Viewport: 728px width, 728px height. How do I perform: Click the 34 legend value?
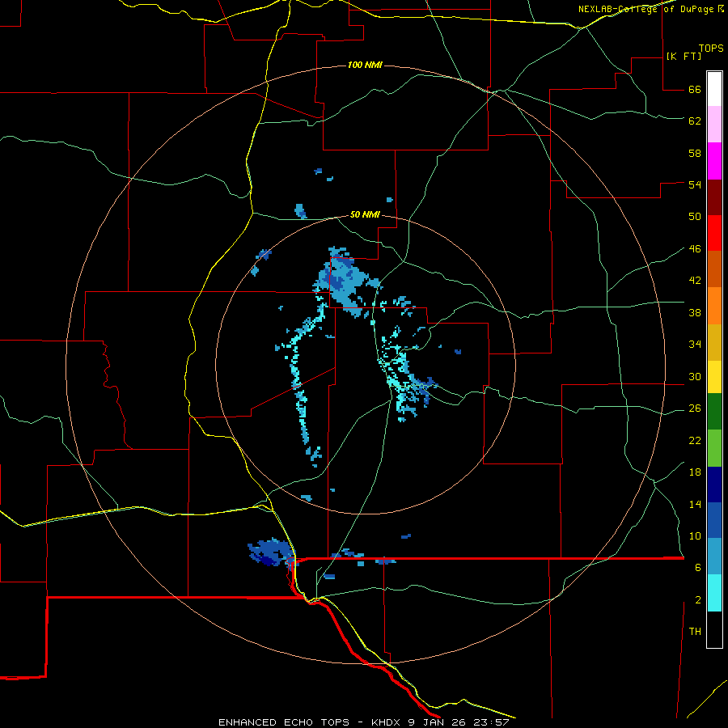tap(695, 345)
